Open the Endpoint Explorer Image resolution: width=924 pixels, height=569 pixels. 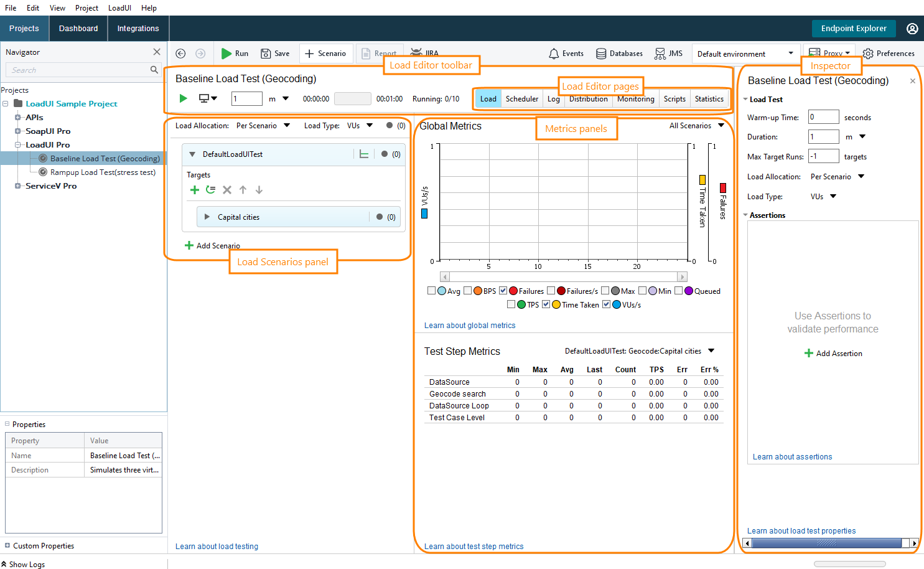click(x=854, y=29)
